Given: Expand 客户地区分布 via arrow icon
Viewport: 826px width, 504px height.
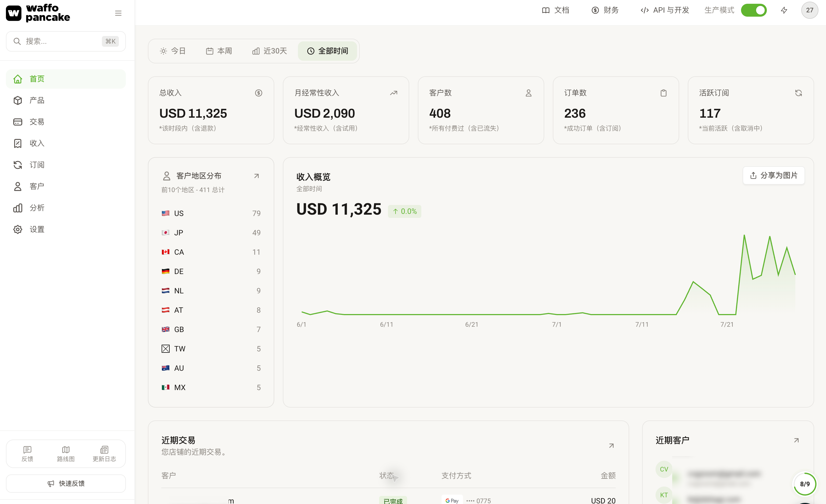Looking at the screenshot, I should (257, 176).
